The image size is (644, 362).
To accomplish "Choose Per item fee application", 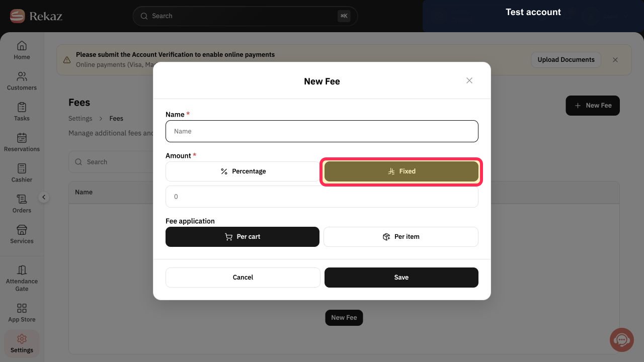I will click(x=401, y=237).
